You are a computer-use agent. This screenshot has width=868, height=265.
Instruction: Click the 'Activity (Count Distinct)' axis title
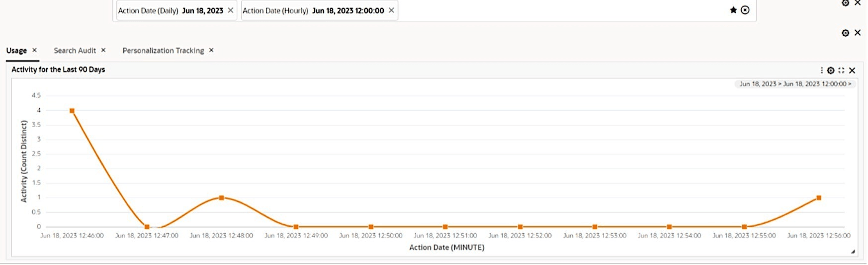click(23, 161)
